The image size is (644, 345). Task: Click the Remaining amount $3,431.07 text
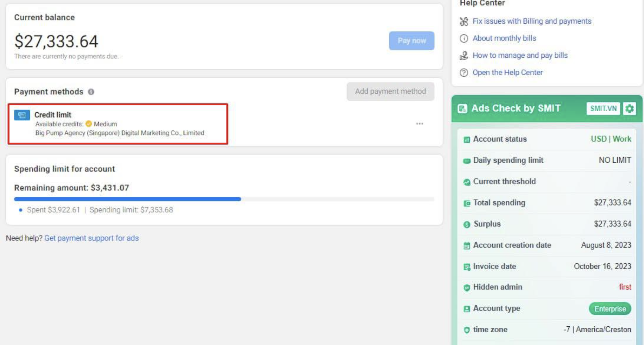(71, 188)
